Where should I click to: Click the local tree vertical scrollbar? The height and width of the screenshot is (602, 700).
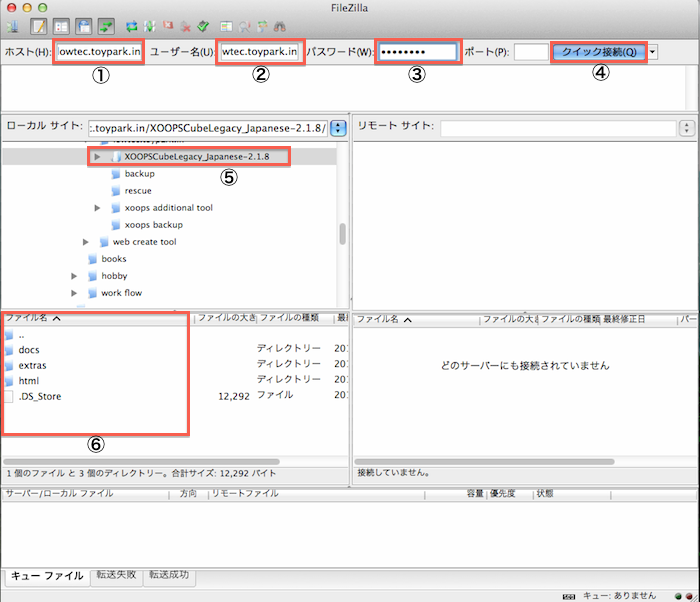[342, 234]
